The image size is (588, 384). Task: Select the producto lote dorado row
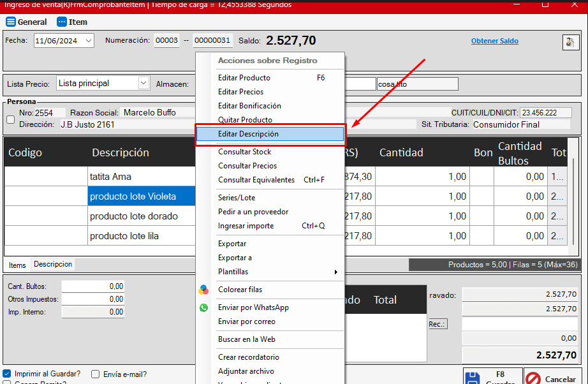tap(134, 216)
